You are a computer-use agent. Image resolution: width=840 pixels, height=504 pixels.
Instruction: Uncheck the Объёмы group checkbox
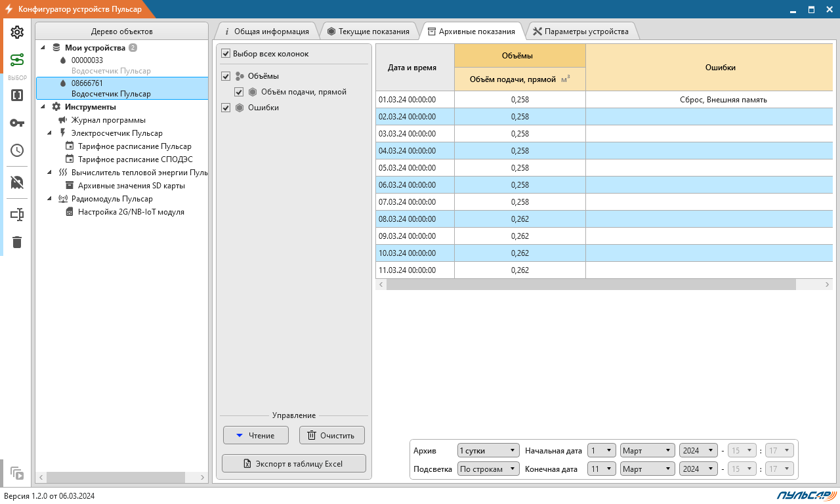[x=226, y=76]
